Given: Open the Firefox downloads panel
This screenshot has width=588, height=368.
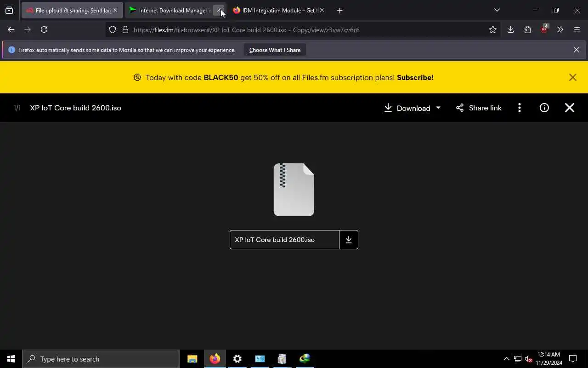Looking at the screenshot, I should (x=510, y=29).
